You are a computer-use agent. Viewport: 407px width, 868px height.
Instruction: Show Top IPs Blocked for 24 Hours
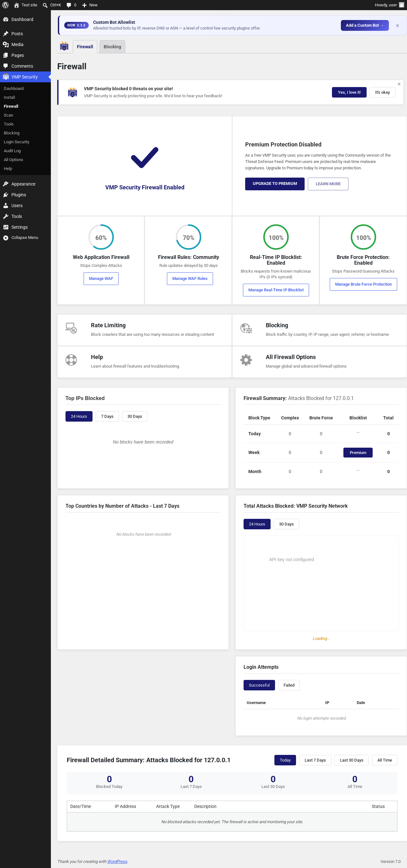click(79, 417)
